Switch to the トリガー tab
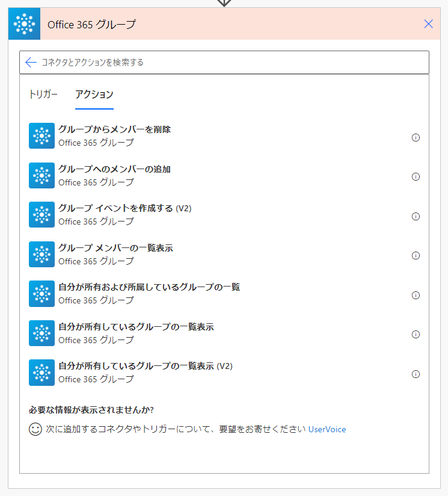This screenshot has height=496, width=448. [43, 95]
